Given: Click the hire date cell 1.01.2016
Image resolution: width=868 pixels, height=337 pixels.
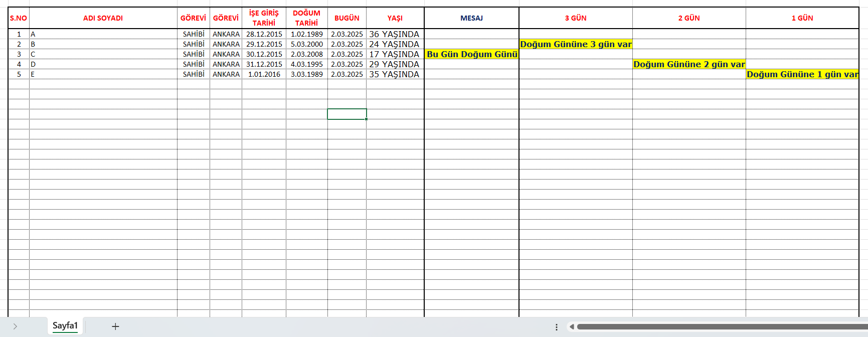Looking at the screenshot, I should 264,74.
